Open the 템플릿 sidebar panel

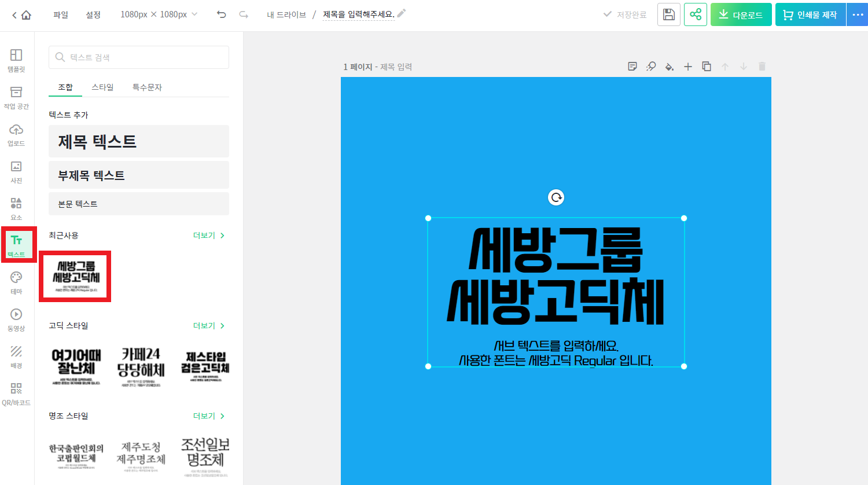16,60
